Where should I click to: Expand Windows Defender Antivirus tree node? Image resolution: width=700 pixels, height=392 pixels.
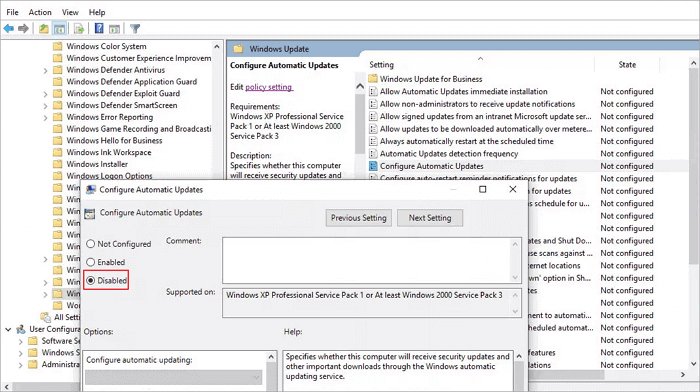coord(45,71)
